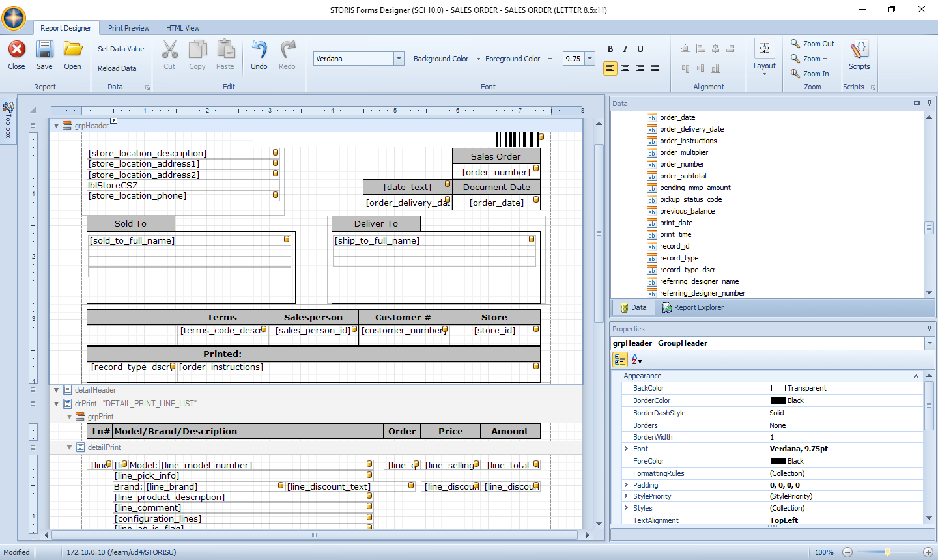Select the Sales Order label on the form
Screen dimensions: 938x560
496,156
